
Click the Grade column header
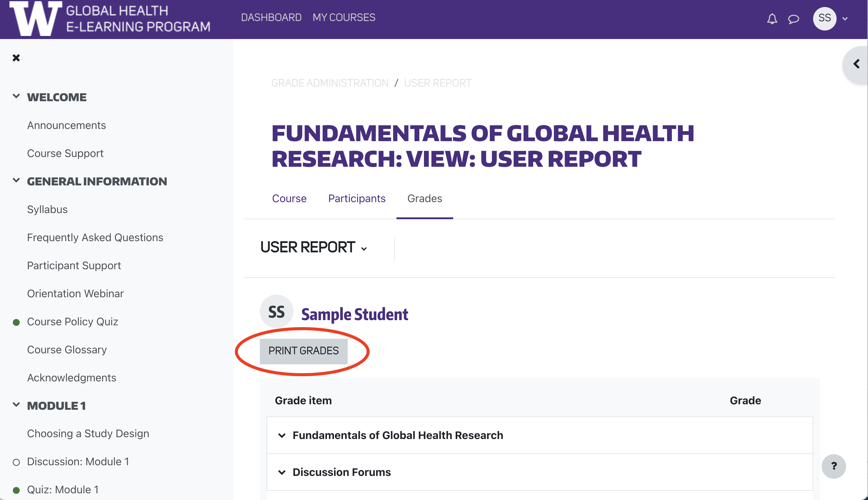(x=745, y=400)
